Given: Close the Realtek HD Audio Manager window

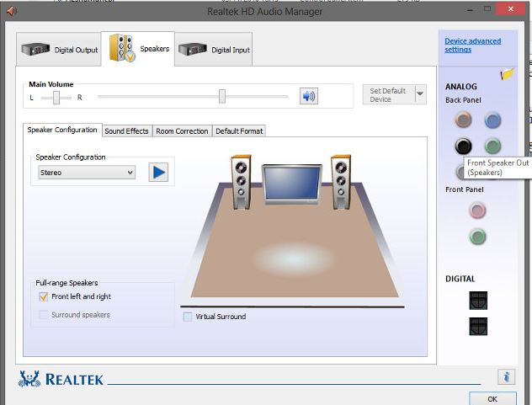Looking at the screenshot, I should pyautogui.click(x=511, y=9).
